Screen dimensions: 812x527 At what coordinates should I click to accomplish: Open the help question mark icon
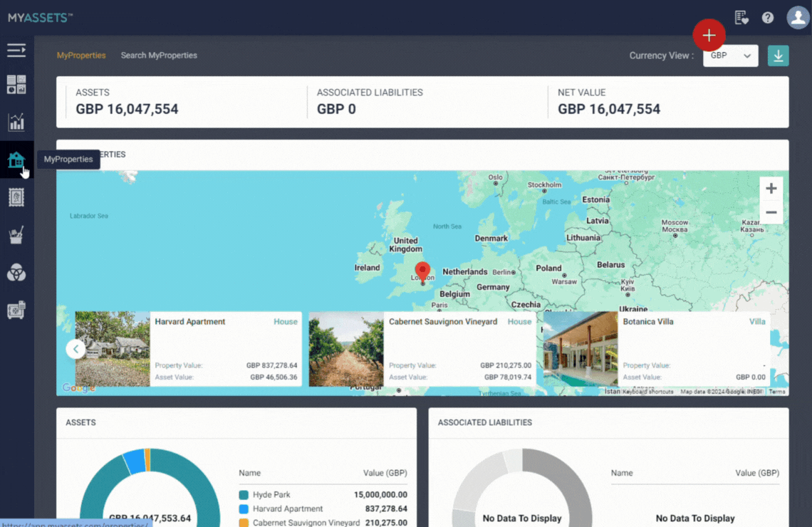[767, 18]
